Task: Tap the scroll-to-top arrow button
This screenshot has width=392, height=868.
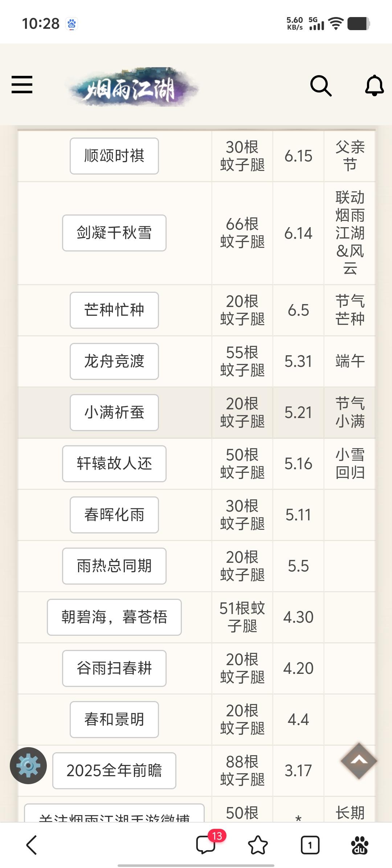Action: [359, 761]
